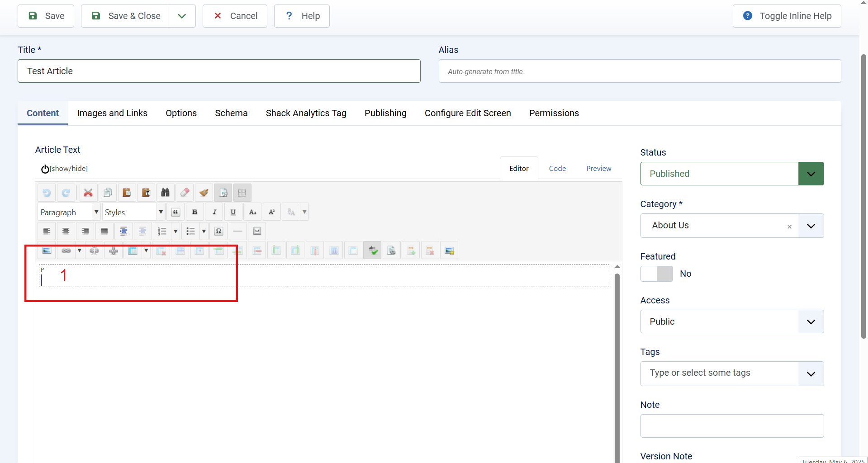
Task: Align text center
Action: (66, 231)
